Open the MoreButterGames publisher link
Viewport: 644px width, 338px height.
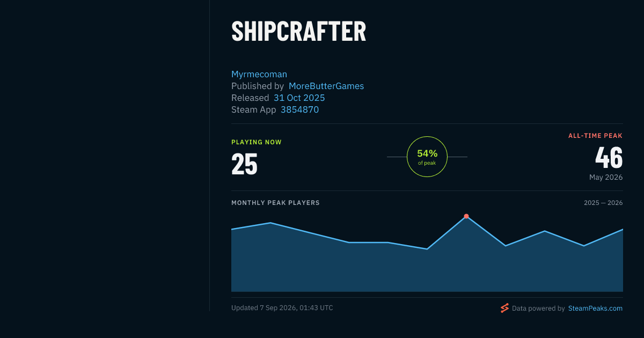pyautogui.click(x=326, y=86)
